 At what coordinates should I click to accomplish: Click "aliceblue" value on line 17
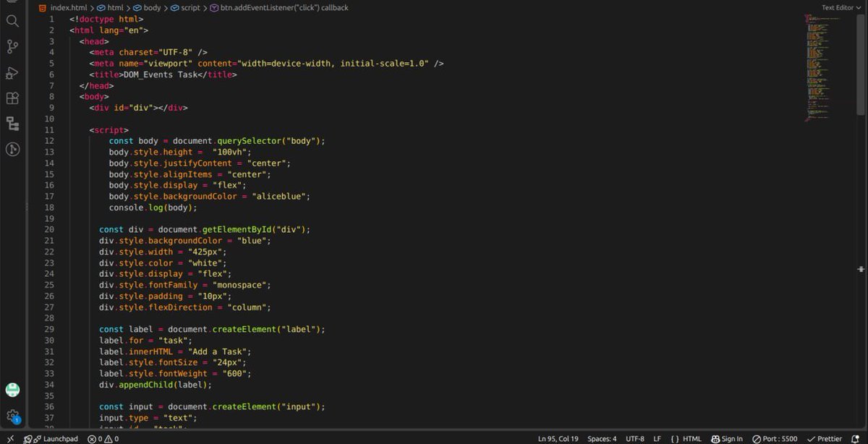278,196
